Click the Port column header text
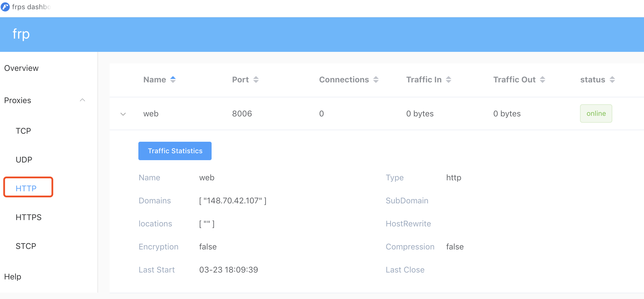The image size is (644, 299). click(240, 80)
